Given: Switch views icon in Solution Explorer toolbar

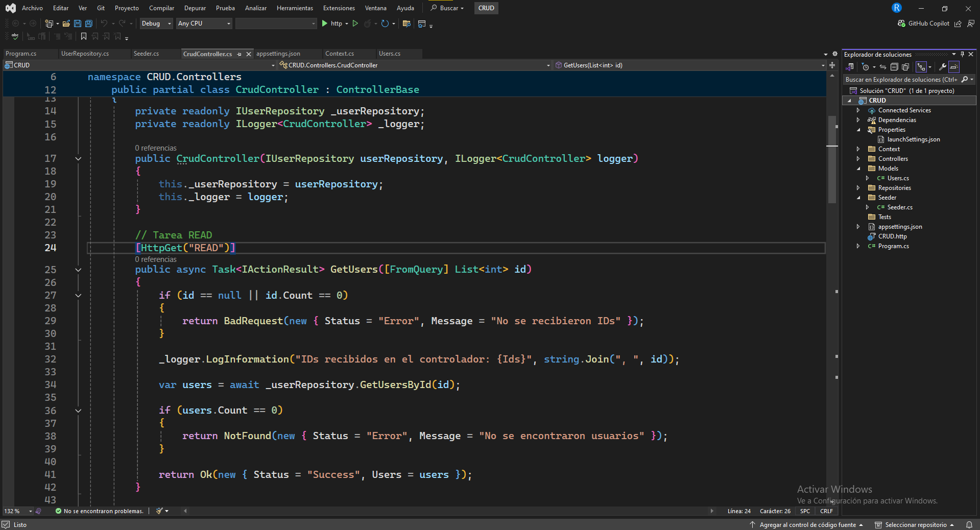Looking at the screenshot, I should 850,67.
